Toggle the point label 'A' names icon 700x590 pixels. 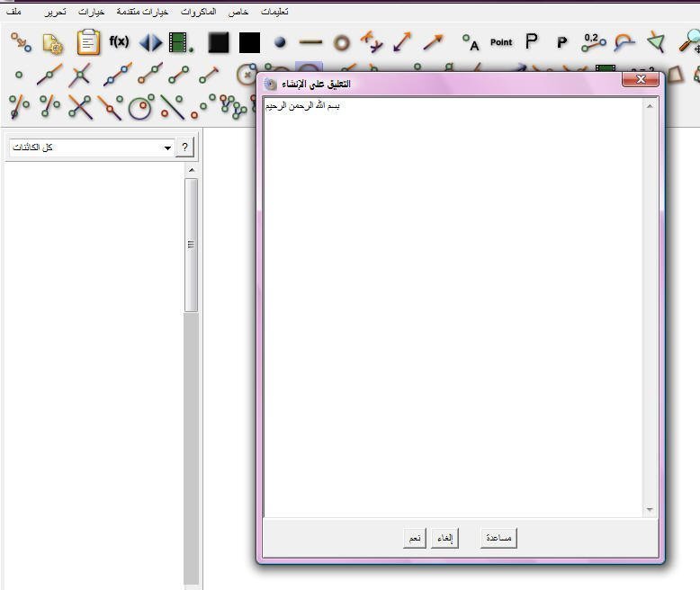click(471, 42)
